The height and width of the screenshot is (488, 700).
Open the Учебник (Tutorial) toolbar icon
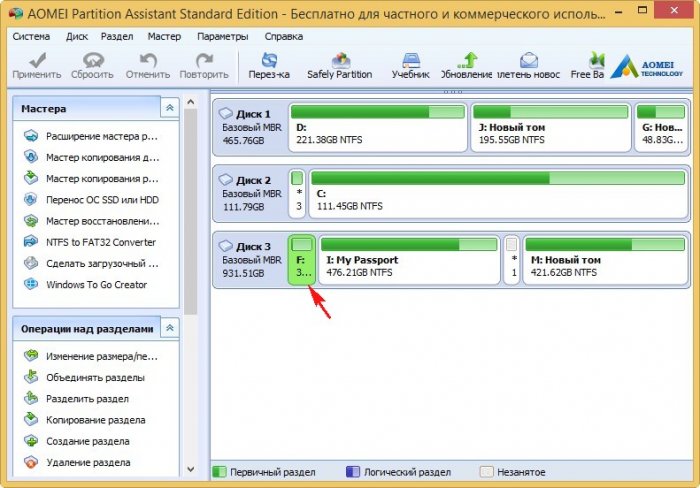(411, 66)
